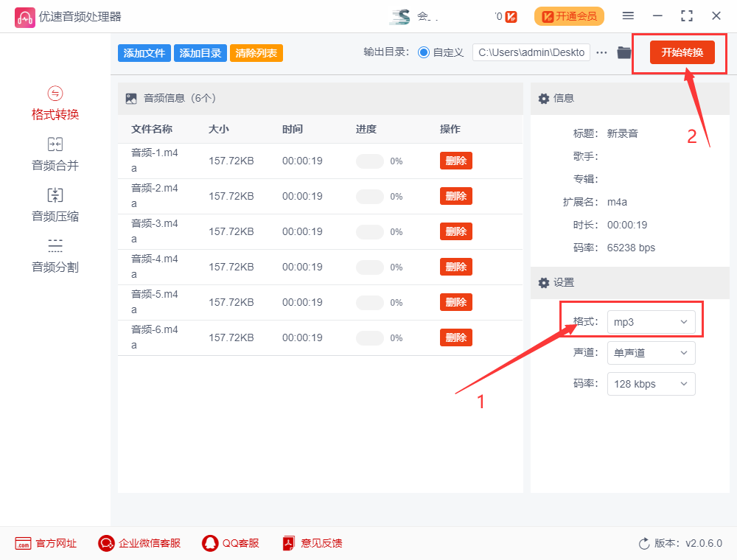The image size is (737, 560).
Task: Click the output directory path input field
Action: point(531,52)
